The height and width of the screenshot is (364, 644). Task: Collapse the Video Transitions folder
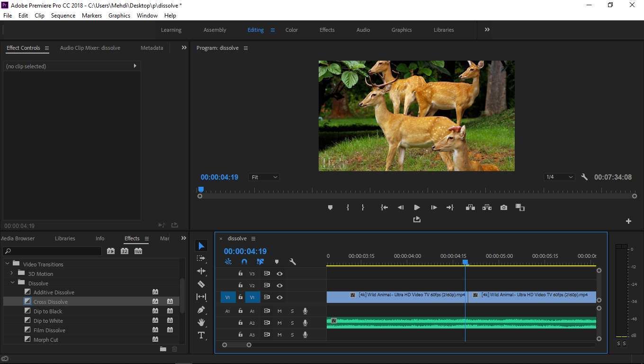coord(7,264)
